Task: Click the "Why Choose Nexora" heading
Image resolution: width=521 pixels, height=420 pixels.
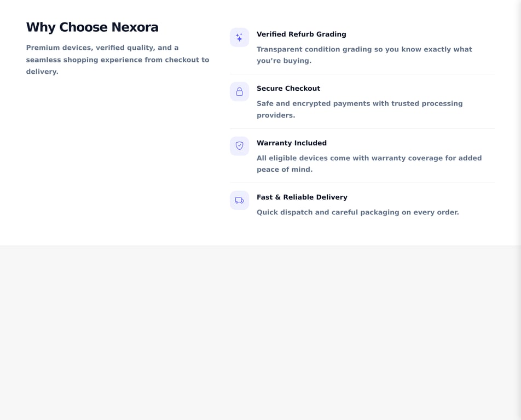Action: 92,27
